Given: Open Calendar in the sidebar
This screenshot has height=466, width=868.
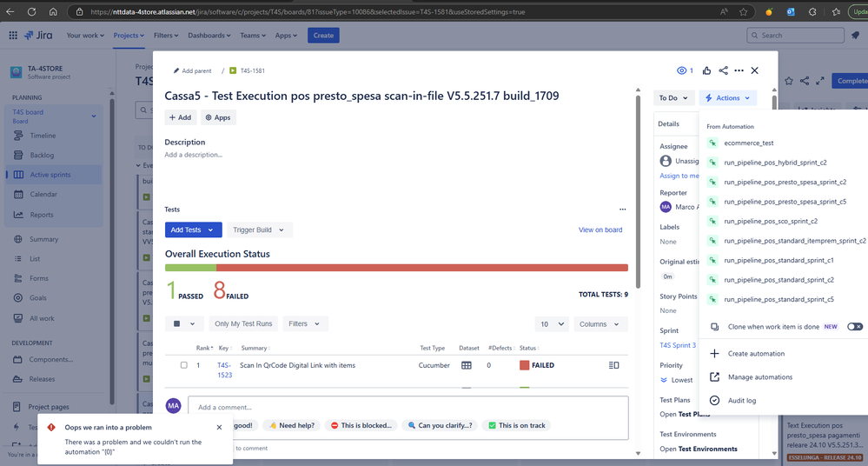Looking at the screenshot, I should (x=43, y=194).
